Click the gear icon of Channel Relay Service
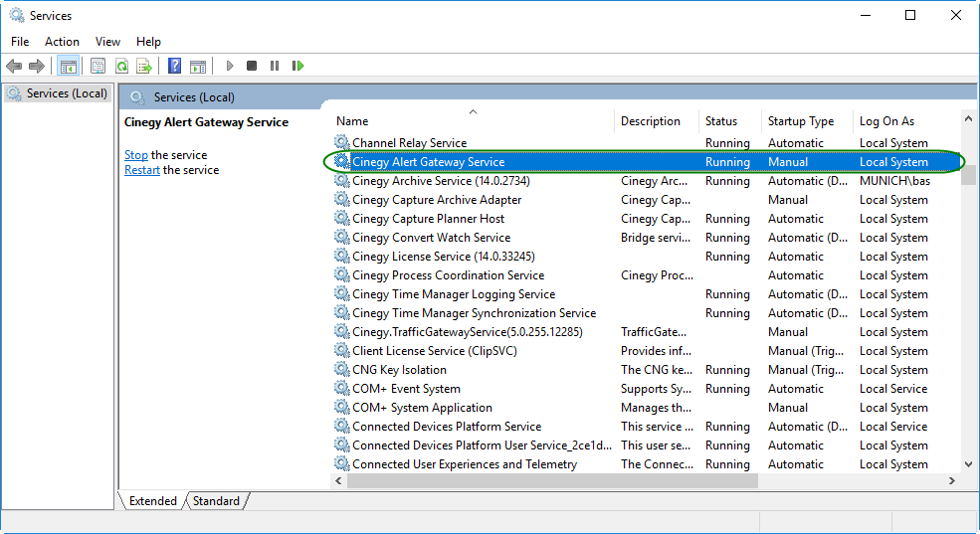 (x=342, y=142)
